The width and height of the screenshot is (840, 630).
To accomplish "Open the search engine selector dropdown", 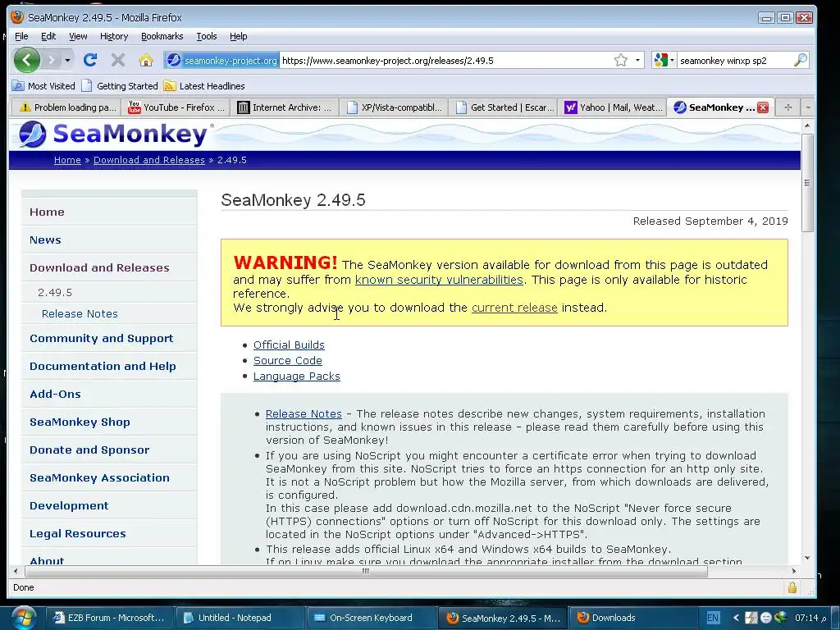I will tap(664, 60).
